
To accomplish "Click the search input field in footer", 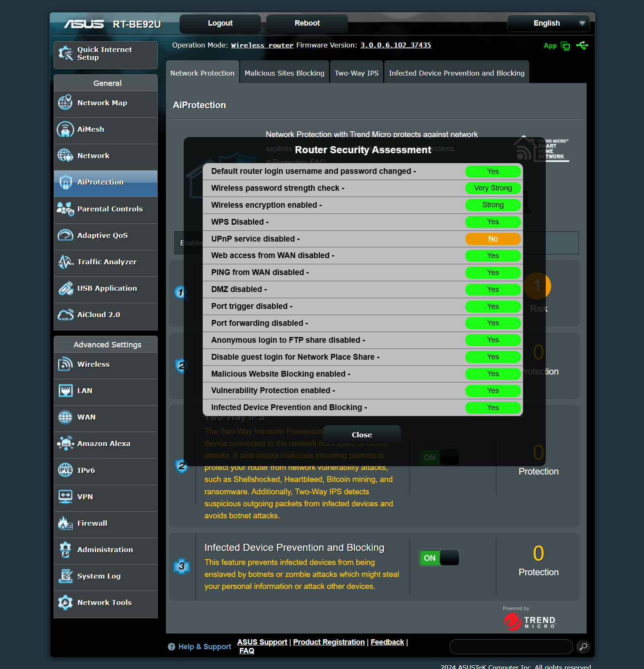I will pyautogui.click(x=511, y=647).
